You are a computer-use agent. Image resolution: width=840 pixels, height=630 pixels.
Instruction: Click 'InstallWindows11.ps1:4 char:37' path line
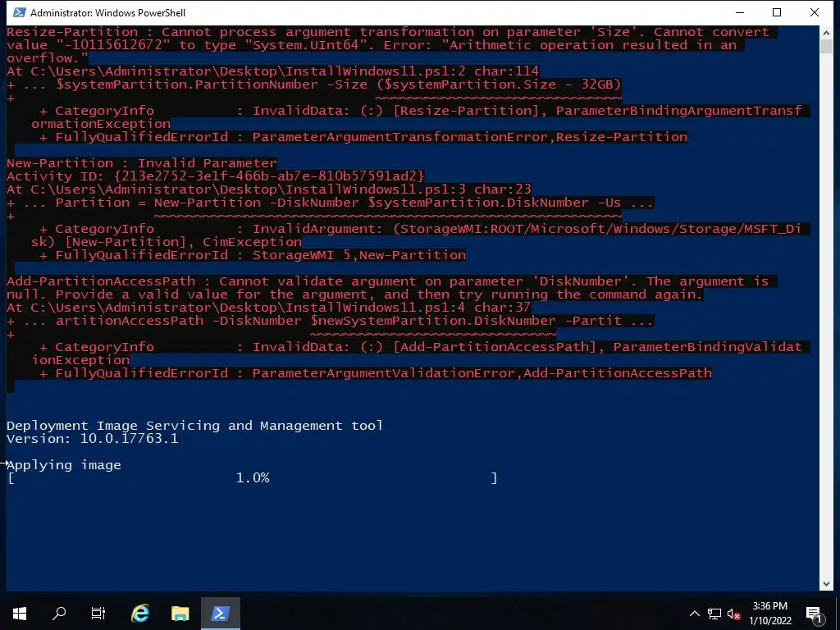click(x=269, y=308)
